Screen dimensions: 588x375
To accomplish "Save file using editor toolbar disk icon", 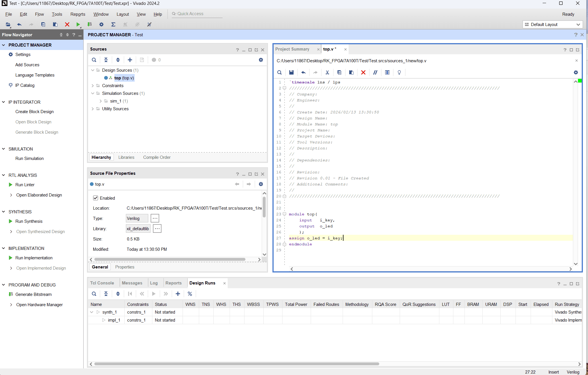I will coord(291,73).
